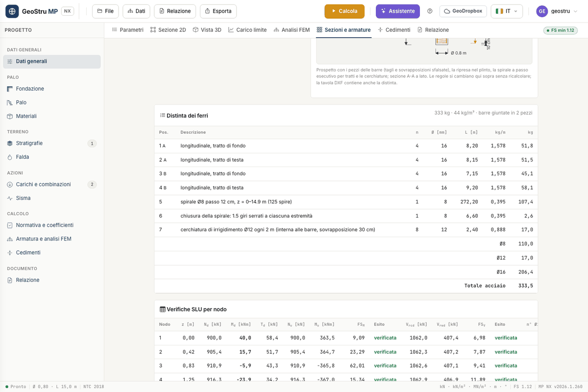Select the Carico limite tab

pos(247,30)
